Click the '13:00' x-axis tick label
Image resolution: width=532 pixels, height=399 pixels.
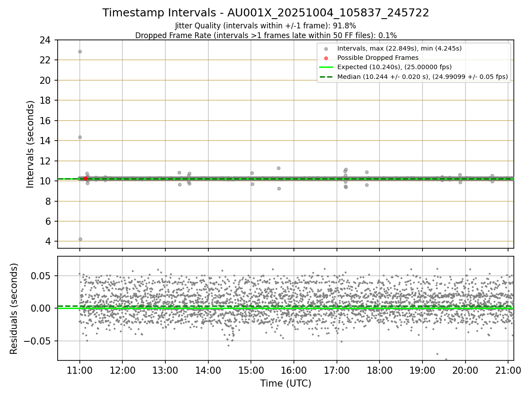pos(165,370)
